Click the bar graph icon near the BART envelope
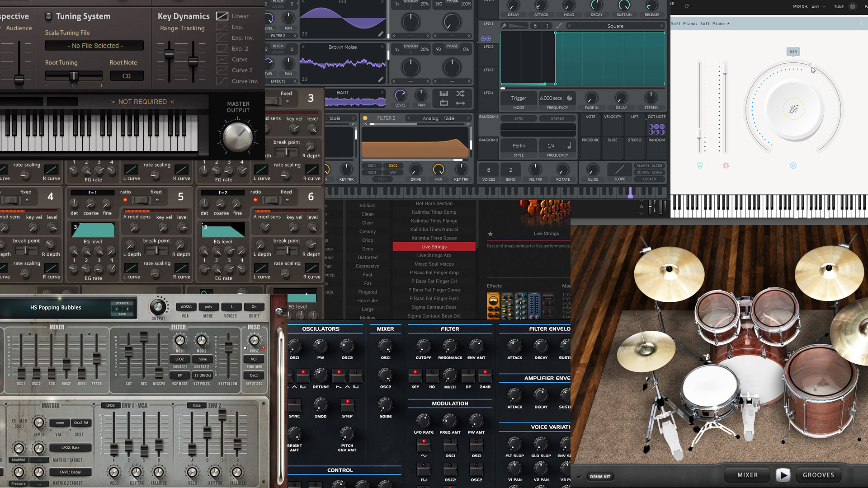 tap(444, 94)
